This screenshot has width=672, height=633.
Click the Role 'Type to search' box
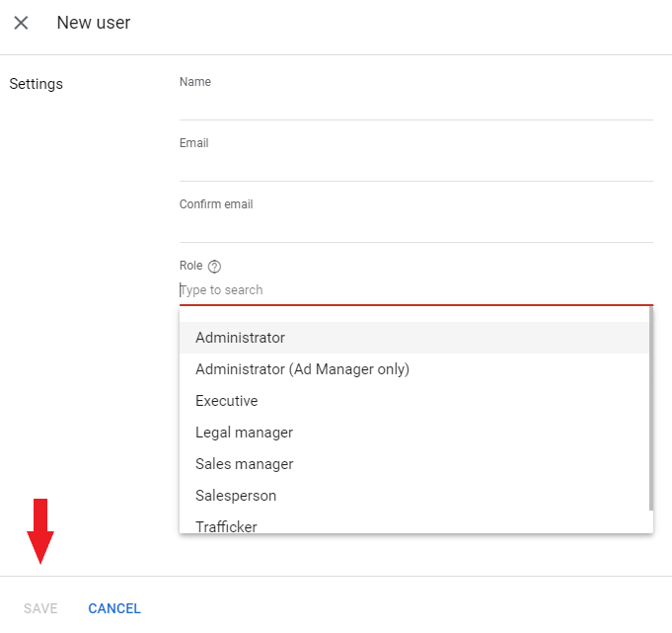[415, 290]
